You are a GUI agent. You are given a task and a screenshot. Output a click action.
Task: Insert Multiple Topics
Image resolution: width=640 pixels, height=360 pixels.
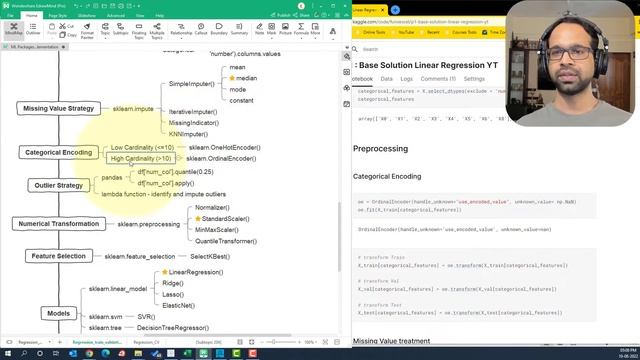(x=157, y=31)
